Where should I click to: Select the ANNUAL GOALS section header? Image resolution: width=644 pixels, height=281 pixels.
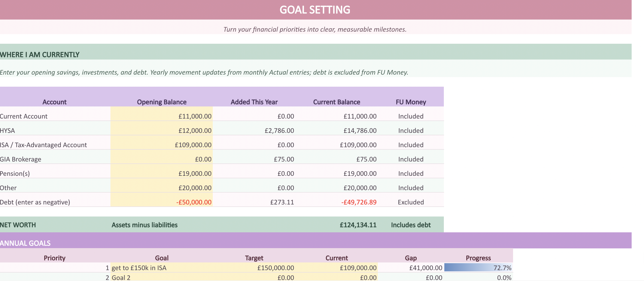(316, 240)
